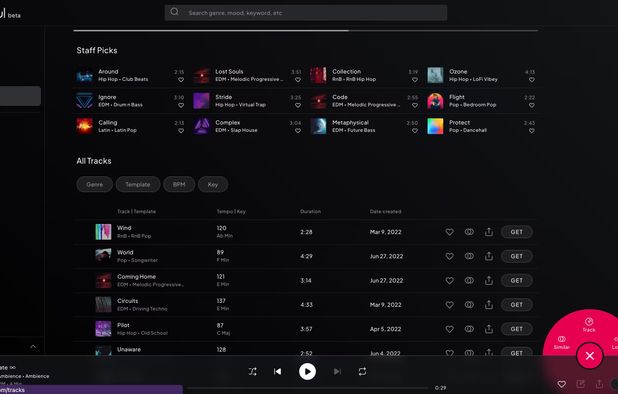
Task: Share the Wind track
Action: coord(489,232)
